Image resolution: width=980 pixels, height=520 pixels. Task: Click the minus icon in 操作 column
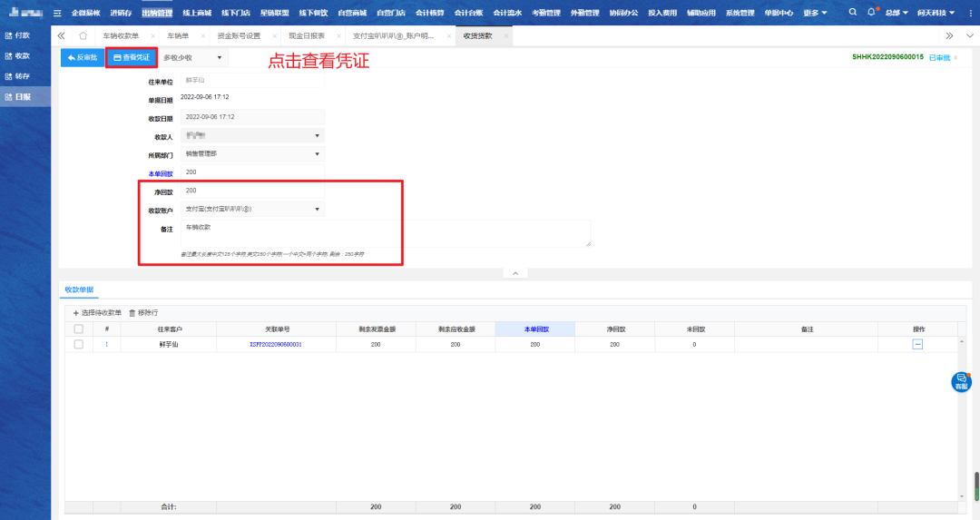(x=917, y=344)
